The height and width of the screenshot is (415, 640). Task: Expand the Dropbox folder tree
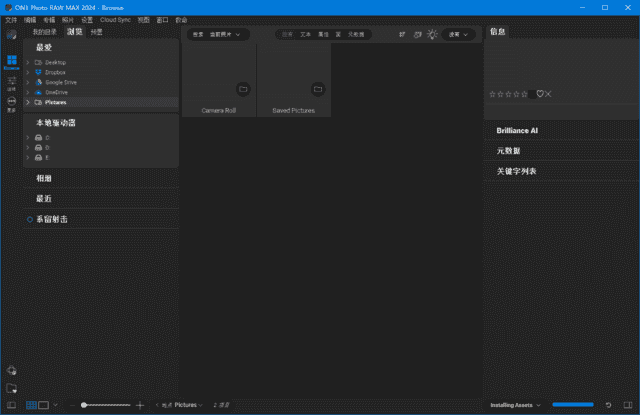[28, 72]
